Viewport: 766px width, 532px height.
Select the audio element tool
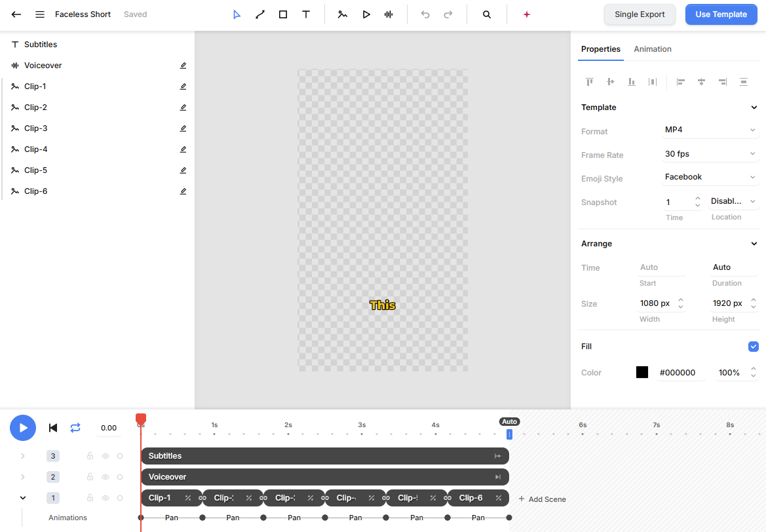389,14
